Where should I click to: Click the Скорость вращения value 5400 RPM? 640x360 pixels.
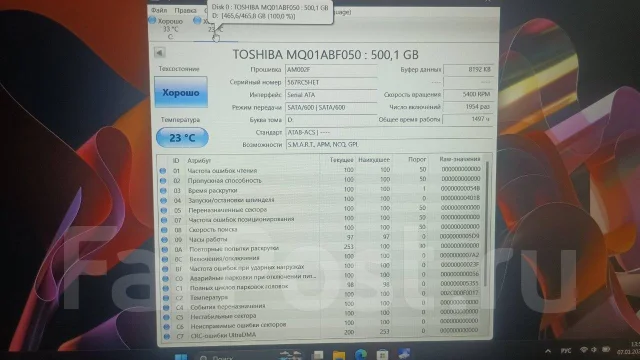(468, 94)
